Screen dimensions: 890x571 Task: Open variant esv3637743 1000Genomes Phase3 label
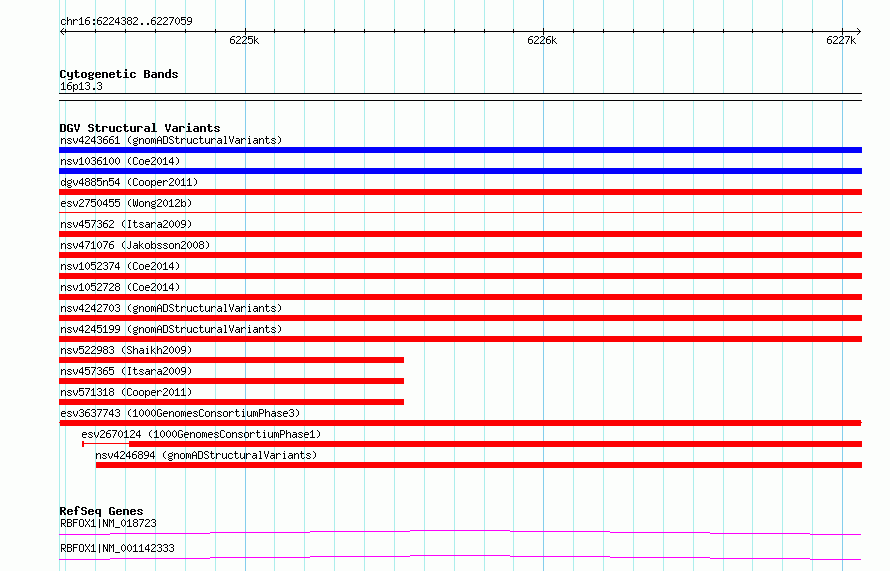tap(180, 413)
